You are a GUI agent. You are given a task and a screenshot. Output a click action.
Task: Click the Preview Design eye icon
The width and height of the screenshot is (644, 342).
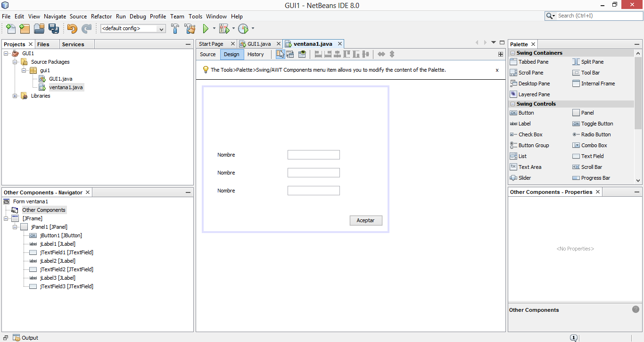(302, 54)
